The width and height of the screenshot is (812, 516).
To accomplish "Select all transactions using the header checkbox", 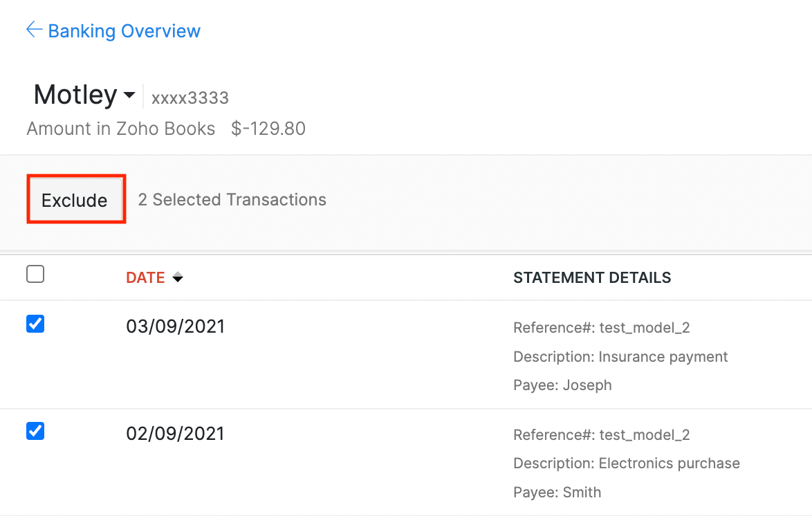I will pos(35,274).
